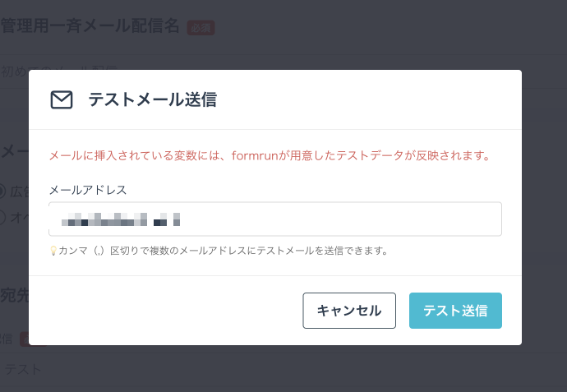This screenshot has width=567, height=392.
Task: Click the red formrun test data notice
Action: point(270,156)
